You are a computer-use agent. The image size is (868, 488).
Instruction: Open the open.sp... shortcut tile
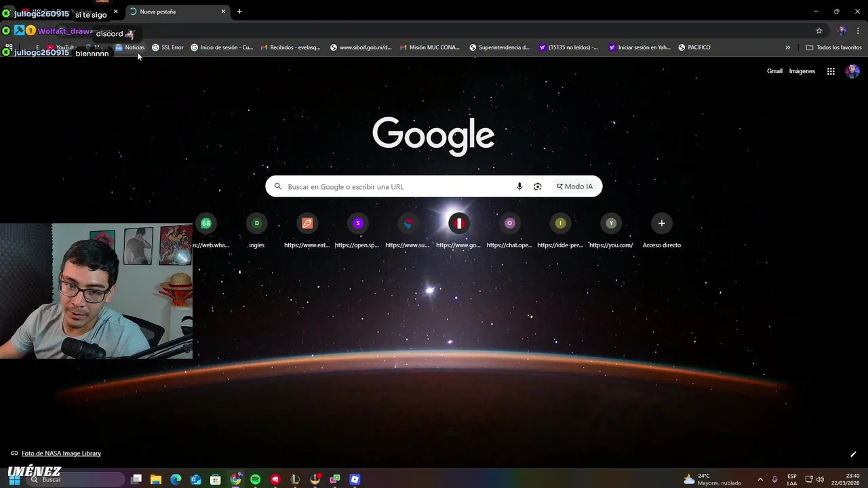tap(357, 230)
